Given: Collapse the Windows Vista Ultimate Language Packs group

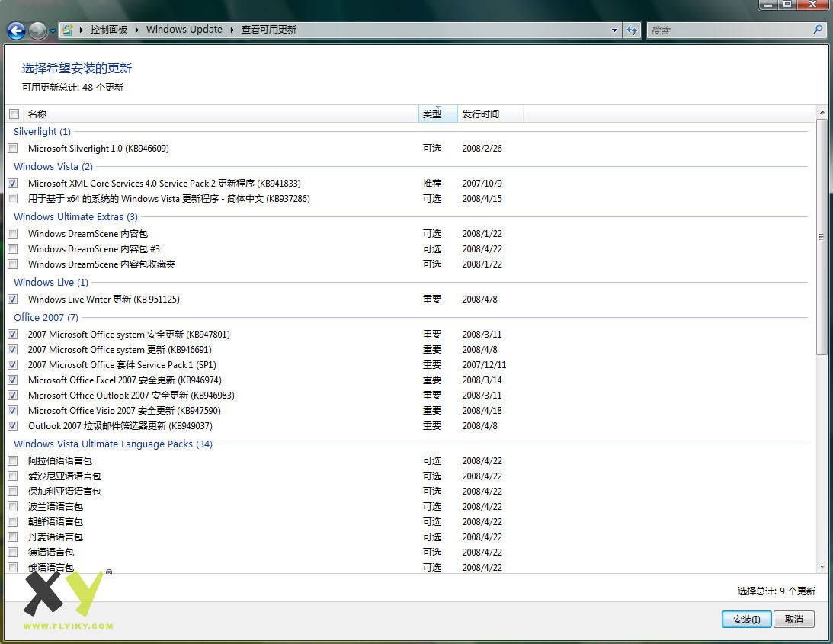Looking at the screenshot, I should coord(113,444).
